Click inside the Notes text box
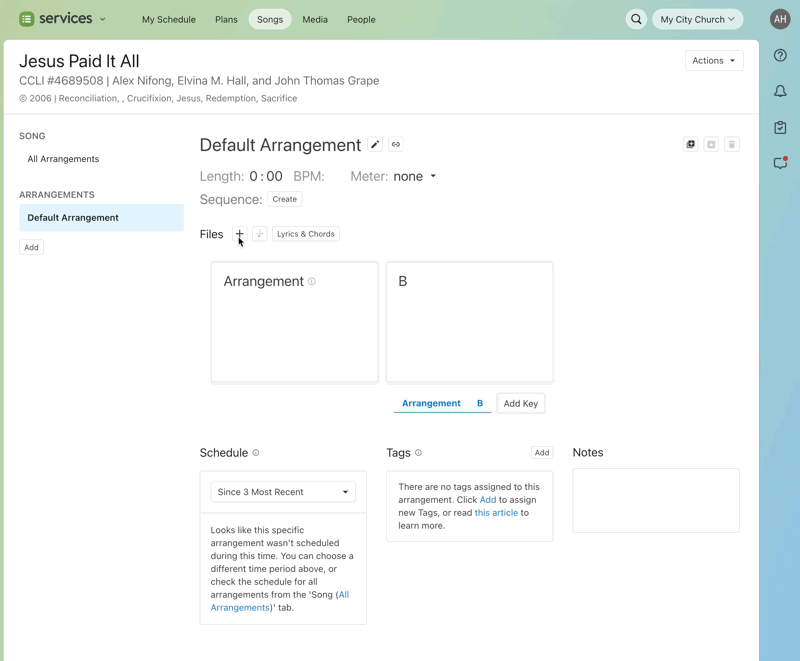This screenshot has width=800, height=661. pos(656,500)
